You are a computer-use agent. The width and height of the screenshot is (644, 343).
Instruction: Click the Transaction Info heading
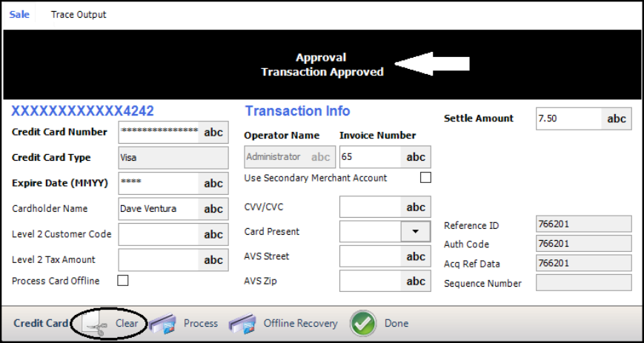pyautogui.click(x=298, y=111)
